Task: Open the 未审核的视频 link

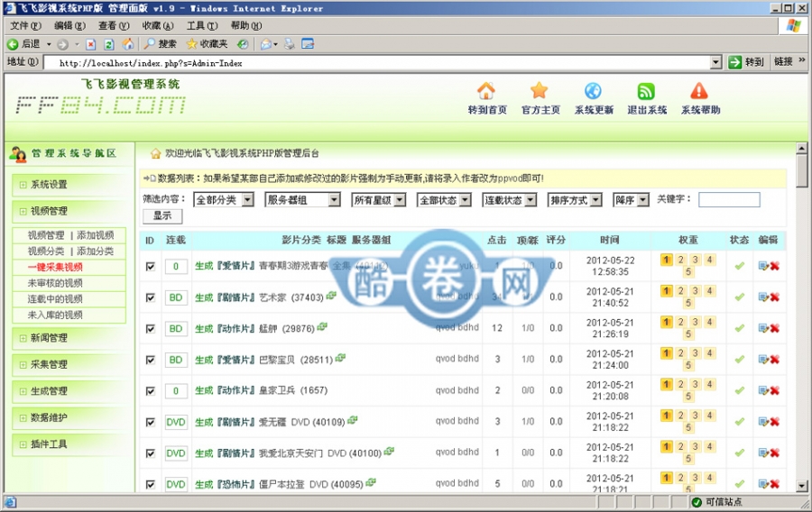Action: 55,283
